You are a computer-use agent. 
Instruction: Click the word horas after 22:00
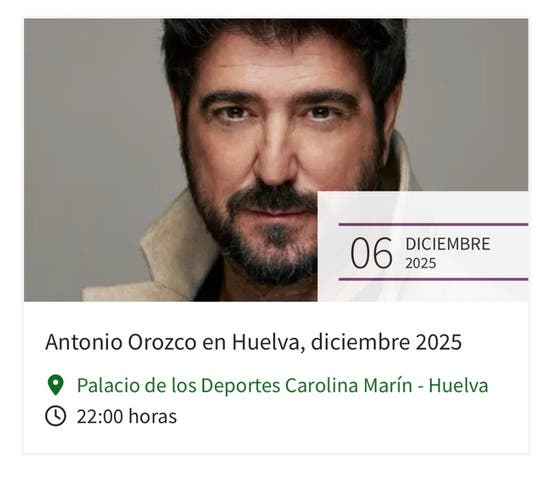pos(152,416)
